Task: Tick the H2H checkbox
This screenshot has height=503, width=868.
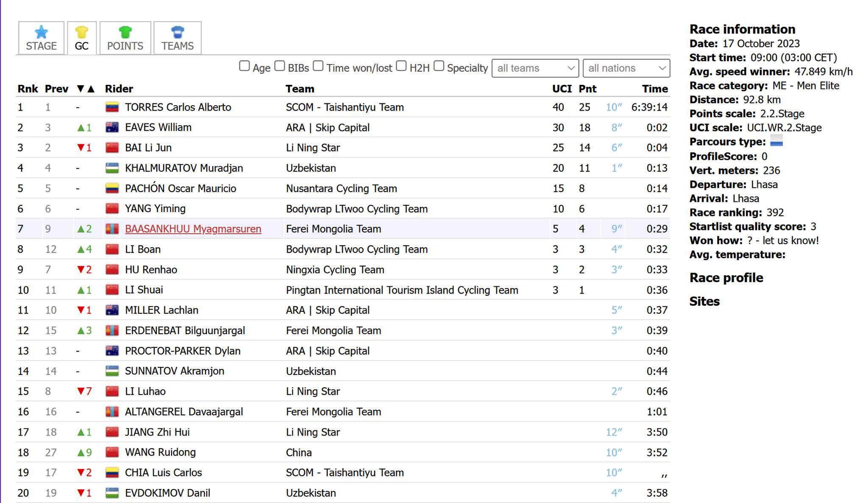Action: 401,66
